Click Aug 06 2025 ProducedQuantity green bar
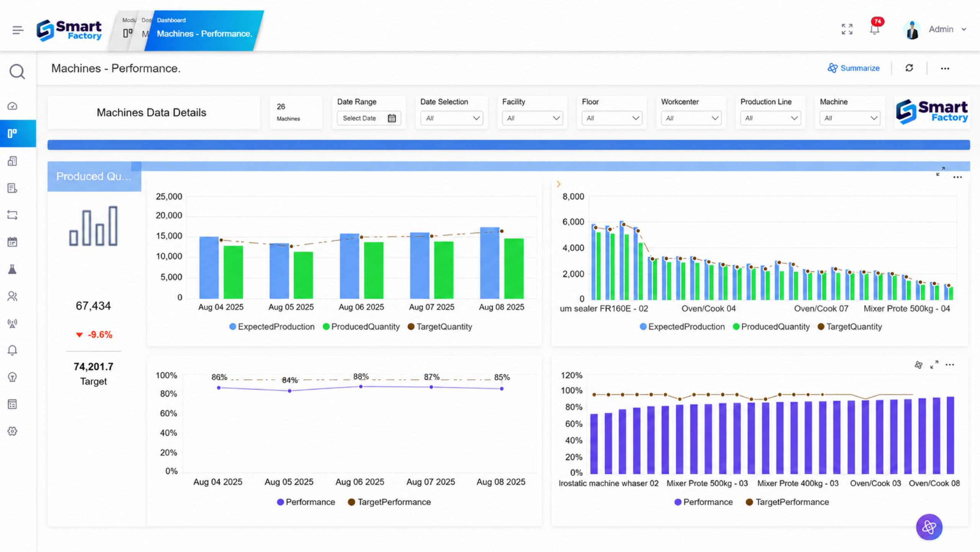The height and width of the screenshot is (552, 980). (374, 270)
